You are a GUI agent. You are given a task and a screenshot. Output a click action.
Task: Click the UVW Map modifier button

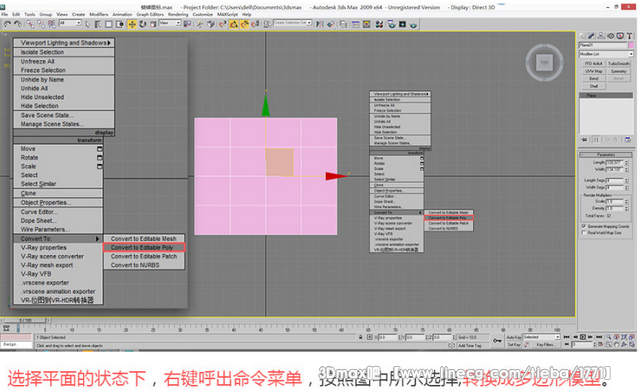[593, 71]
